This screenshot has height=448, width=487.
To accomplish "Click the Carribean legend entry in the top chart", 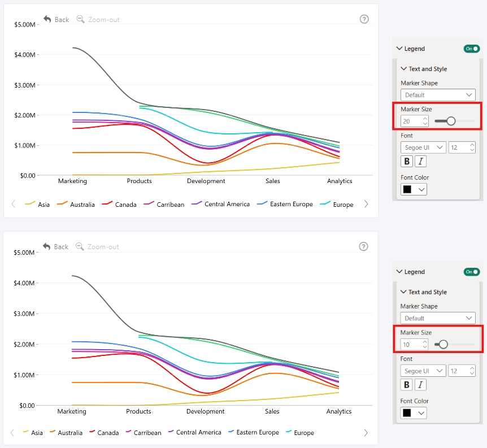I will (164, 205).
